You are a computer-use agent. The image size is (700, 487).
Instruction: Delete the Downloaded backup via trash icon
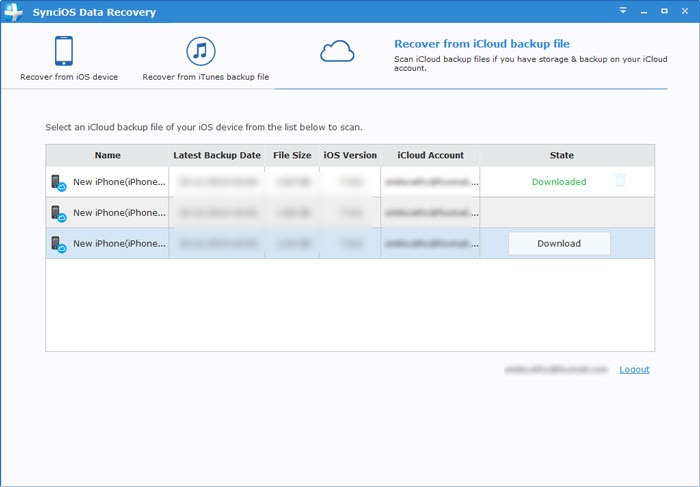point(620,180)
